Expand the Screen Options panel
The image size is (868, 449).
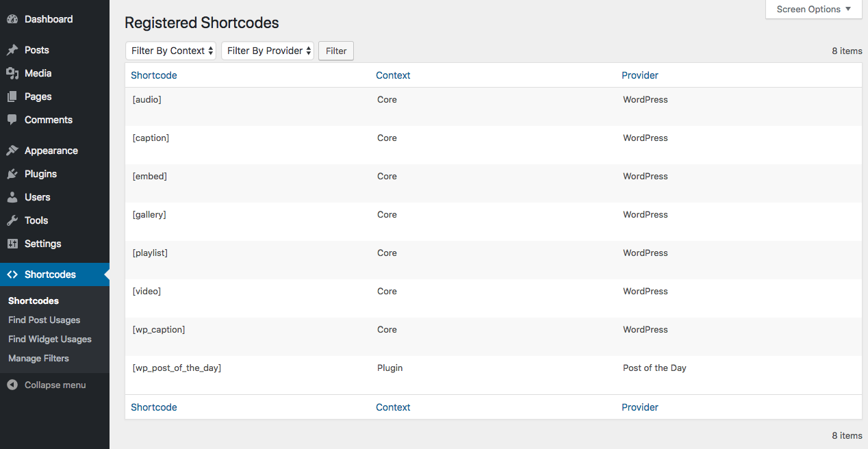tap(814, 10)
